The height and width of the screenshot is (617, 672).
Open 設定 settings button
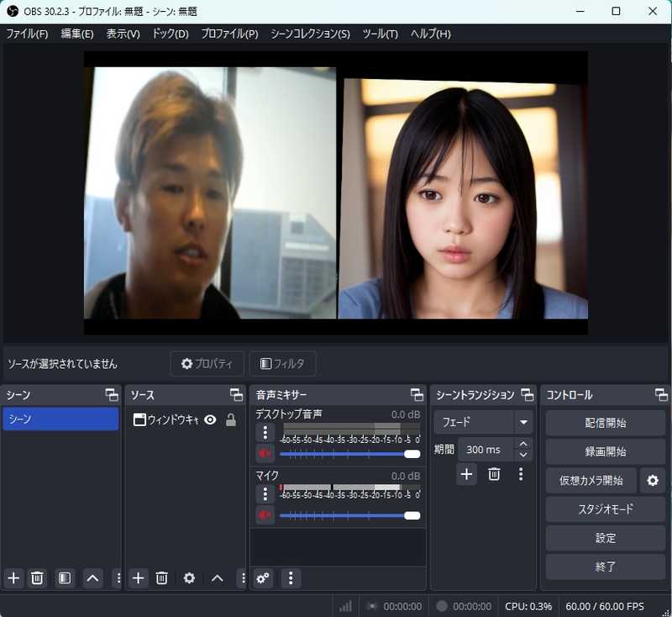pyautogui.click(x=605, y=538)
